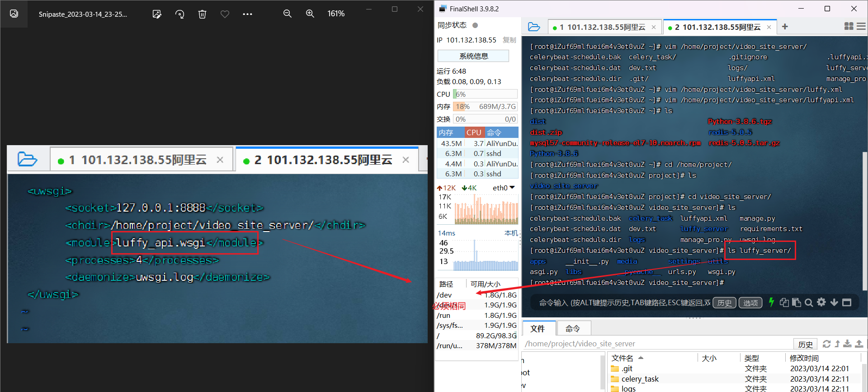Image resolution: width=868 pixels, height=392 pixels.
Task: Refresh the remote file list
Action: click(x=826, y=344)
